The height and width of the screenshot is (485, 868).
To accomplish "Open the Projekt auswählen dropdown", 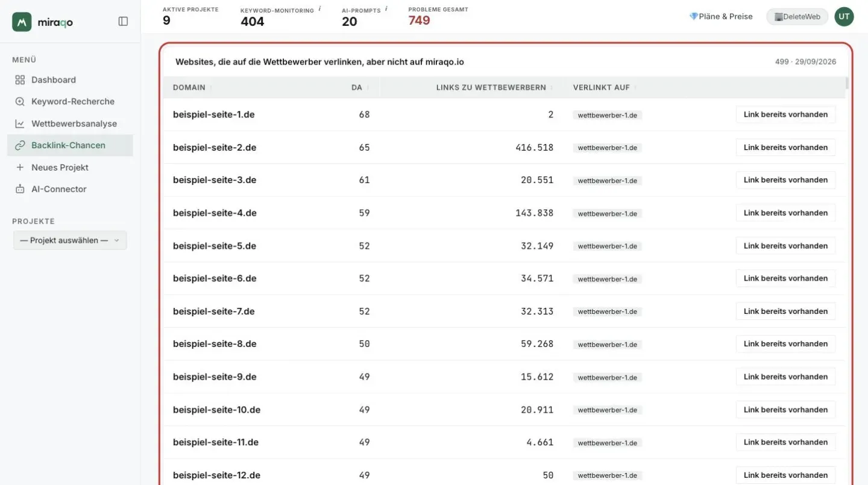I will (70, 240).
